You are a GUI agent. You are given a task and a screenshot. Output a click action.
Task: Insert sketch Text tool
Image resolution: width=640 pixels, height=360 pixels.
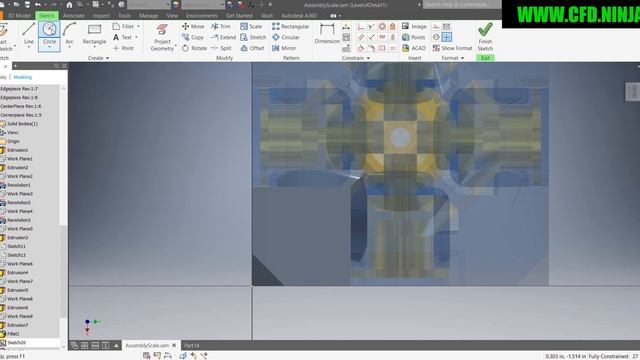coord(122,37)
